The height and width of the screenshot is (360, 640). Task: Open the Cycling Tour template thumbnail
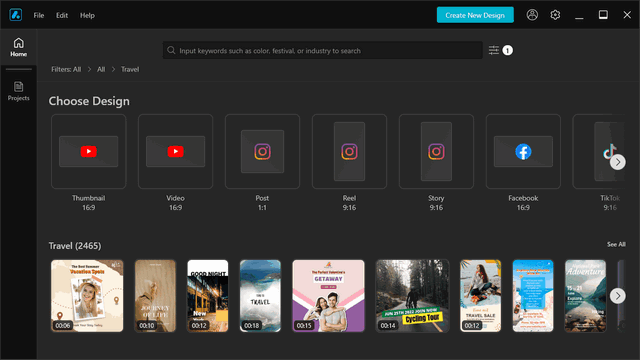[412, 296]
